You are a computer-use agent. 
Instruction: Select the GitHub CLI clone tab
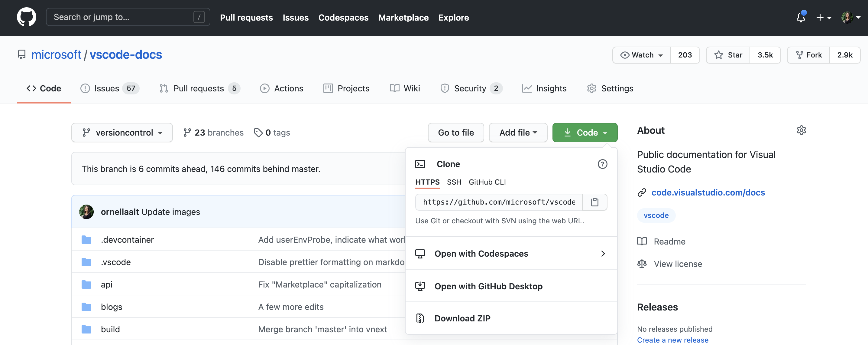(x=487, y=181)
